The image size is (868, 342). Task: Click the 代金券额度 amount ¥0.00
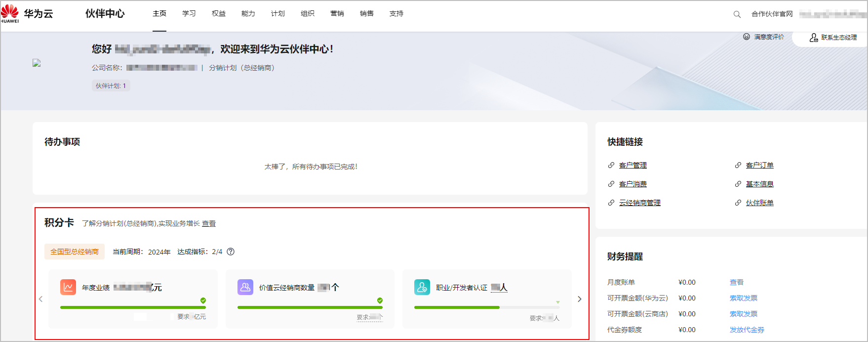(x=687, y=330)
